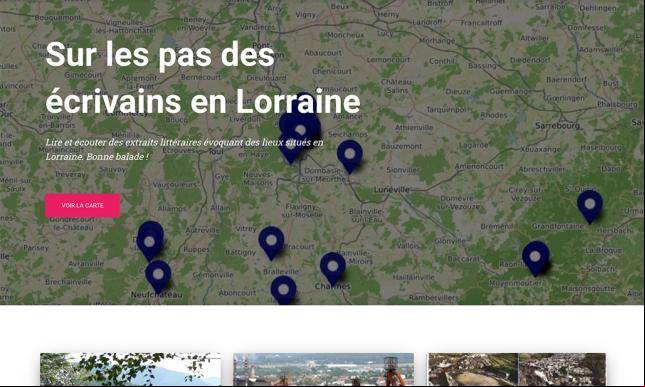Click the heading Sur les pas des écrivains
This screenshot has height=387, width=645.
click(203, 78)
